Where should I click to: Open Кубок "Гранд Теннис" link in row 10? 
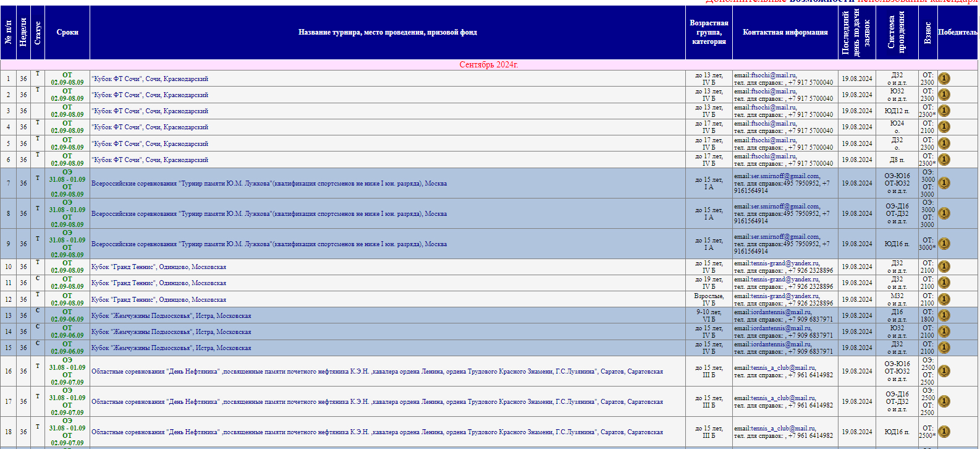tap(159, 267)
